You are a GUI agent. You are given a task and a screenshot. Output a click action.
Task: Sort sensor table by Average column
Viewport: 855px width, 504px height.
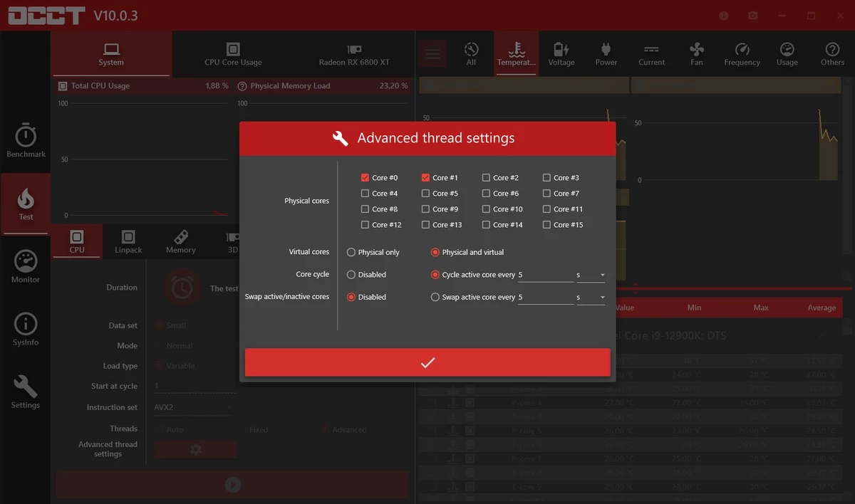tap(822, 308)
